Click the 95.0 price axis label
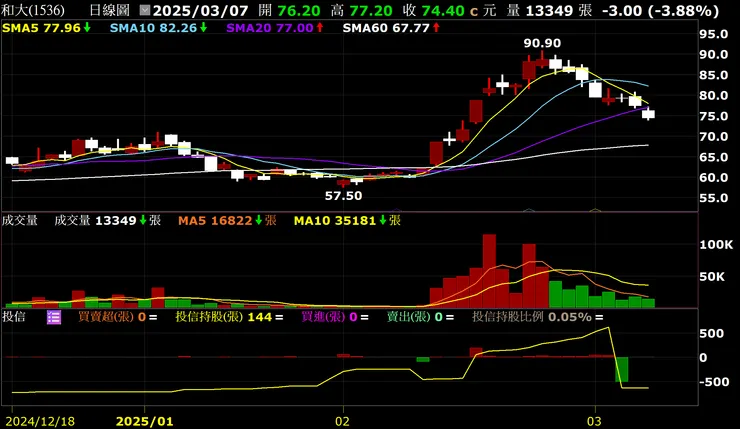The height and width of the screenshot is (429, 740). pos(714,34)
